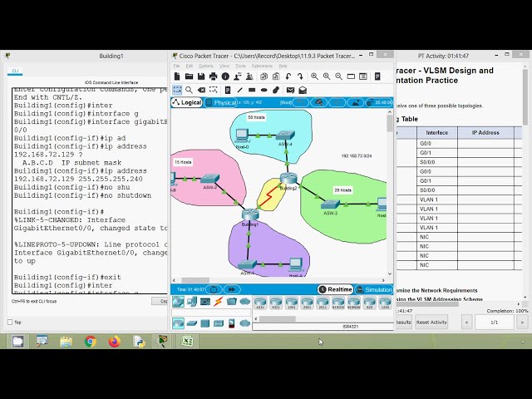Zoom out of the workspace
The image size is (532, 399).
(x=338, y=76)
